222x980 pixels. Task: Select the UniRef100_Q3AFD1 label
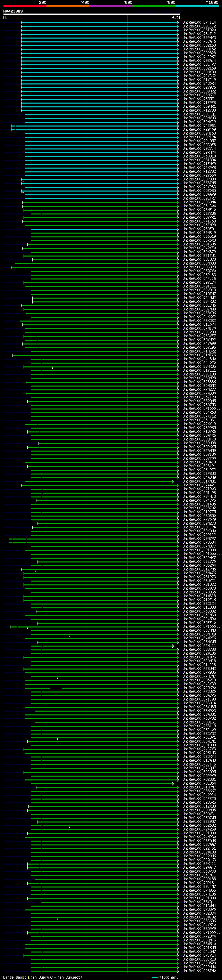199,229
